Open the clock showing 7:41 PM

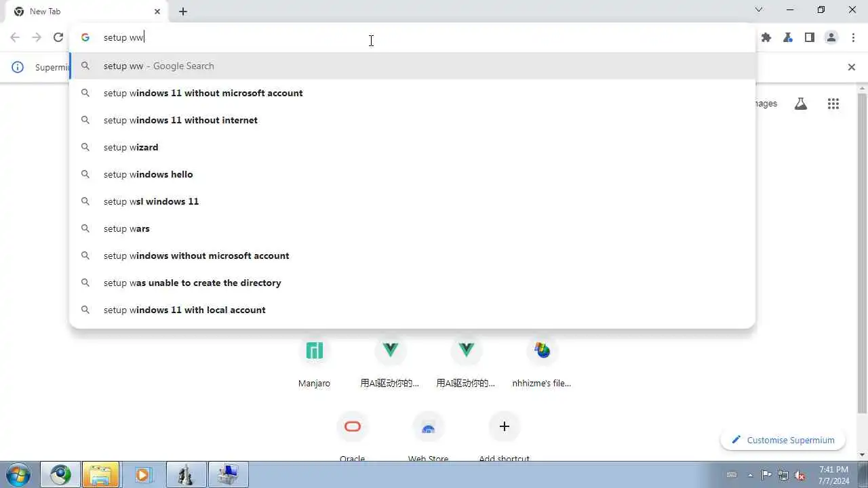coord(833,474)
